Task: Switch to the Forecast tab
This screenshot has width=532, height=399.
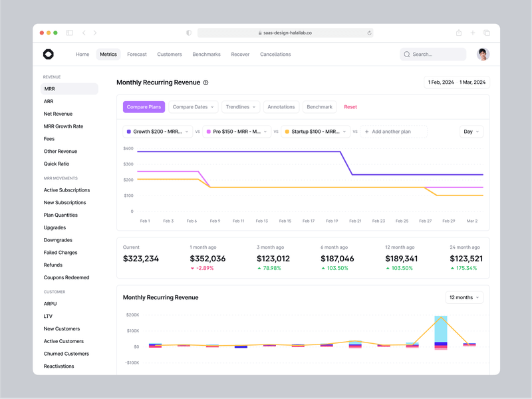Action: pyautogui.click(x=137, y=54)
